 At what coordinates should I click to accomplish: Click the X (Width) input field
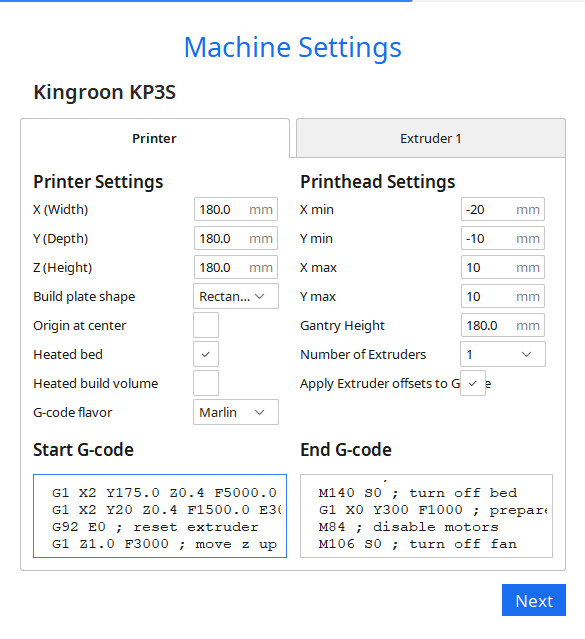(236, 209)
